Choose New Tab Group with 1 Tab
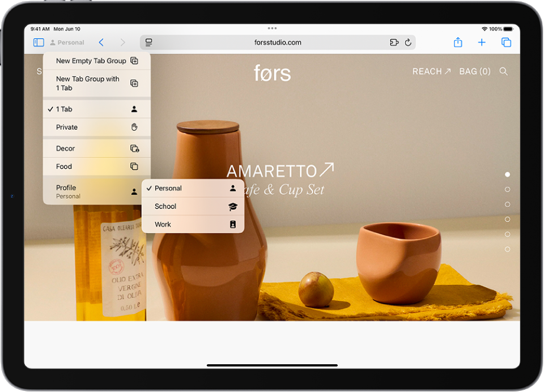The height and width of the screenshot is (392, 544). 97,83
